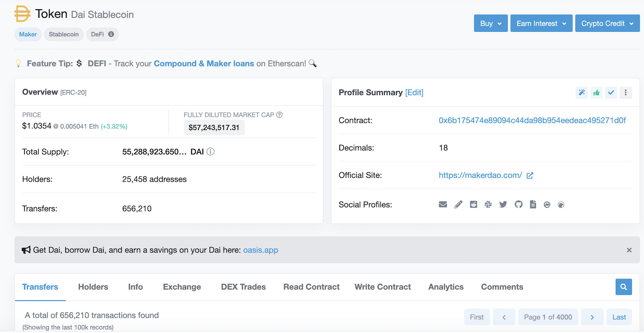This screenshot has width=644, height=333.
Task: Click the DeFi tag
Action: [x=103, y=34]
